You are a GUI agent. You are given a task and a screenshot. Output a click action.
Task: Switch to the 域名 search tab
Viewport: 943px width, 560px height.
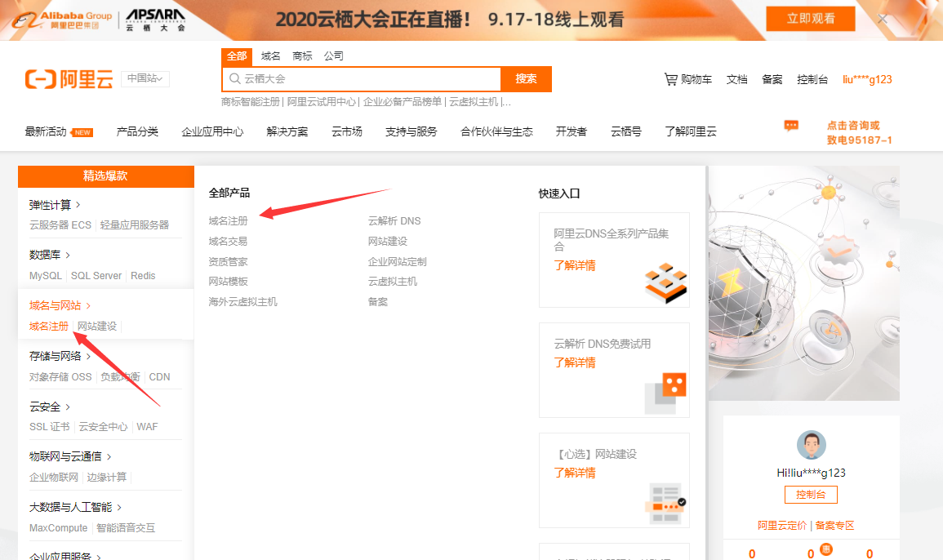tap(270, 57)
